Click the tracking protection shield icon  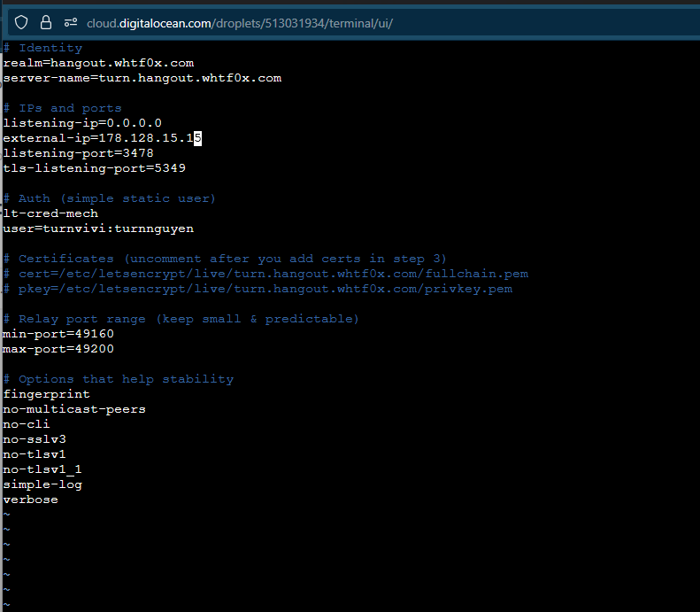[x=21, y=22]
